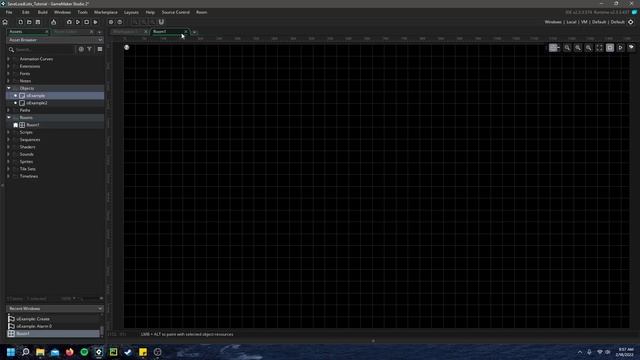The width and height of the screenshot is (640, 360).
Task: Open the Help toolbar icon
Action: (x=120, y=22)
